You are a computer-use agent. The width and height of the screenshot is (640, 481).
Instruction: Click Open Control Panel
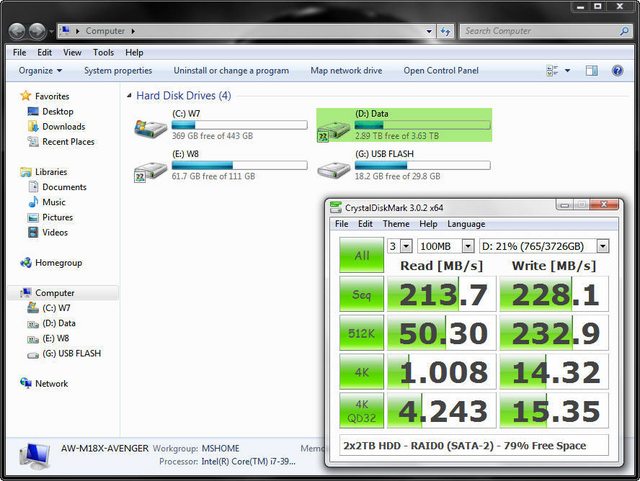[441, 71]
